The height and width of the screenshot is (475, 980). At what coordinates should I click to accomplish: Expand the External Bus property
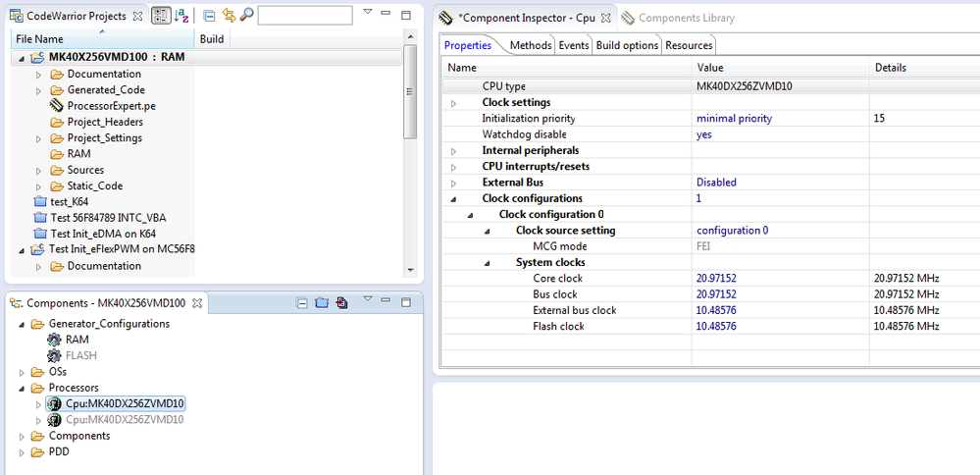click(454, 184)
